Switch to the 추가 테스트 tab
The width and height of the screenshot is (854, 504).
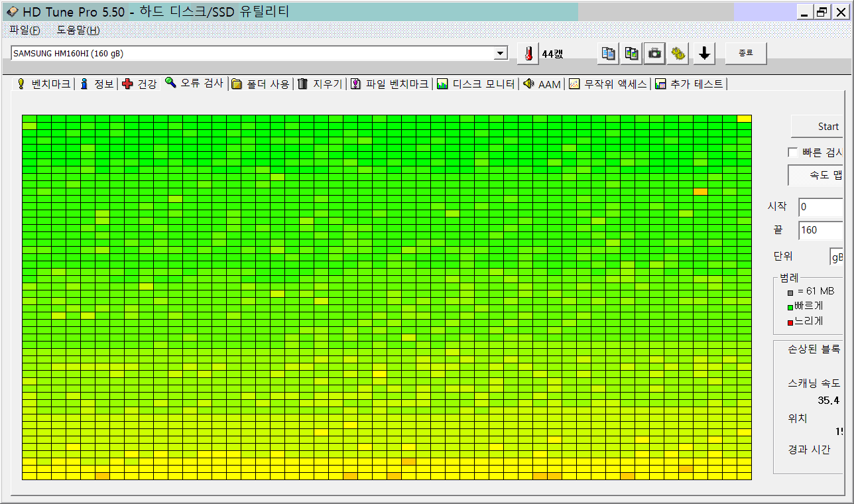click(x=689, y=84)
